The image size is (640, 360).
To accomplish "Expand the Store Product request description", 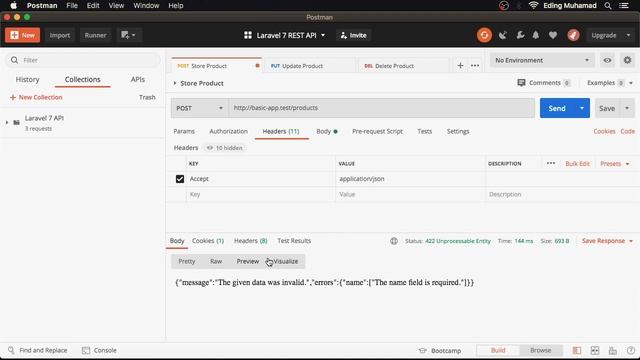I will (x=175, y=83).
